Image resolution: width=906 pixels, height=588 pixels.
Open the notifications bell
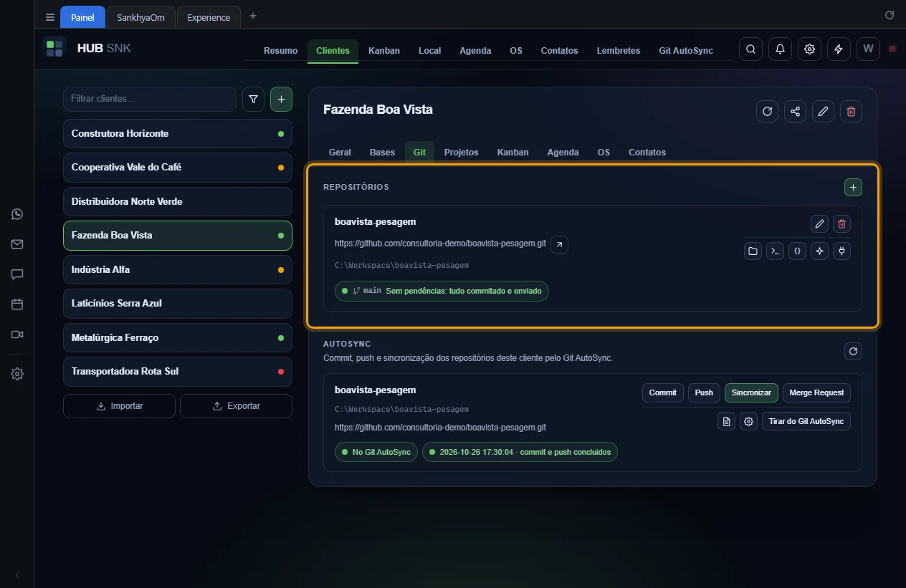780,49
